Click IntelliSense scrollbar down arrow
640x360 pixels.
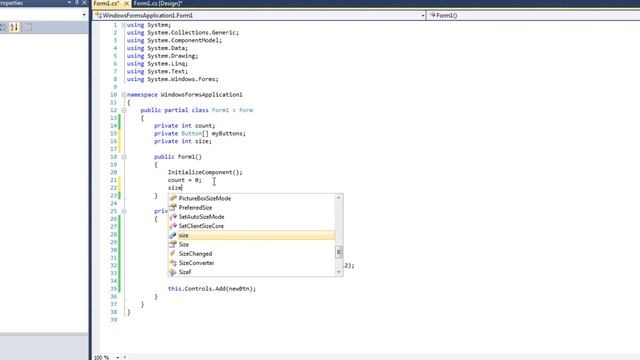[x=338, y=272]
